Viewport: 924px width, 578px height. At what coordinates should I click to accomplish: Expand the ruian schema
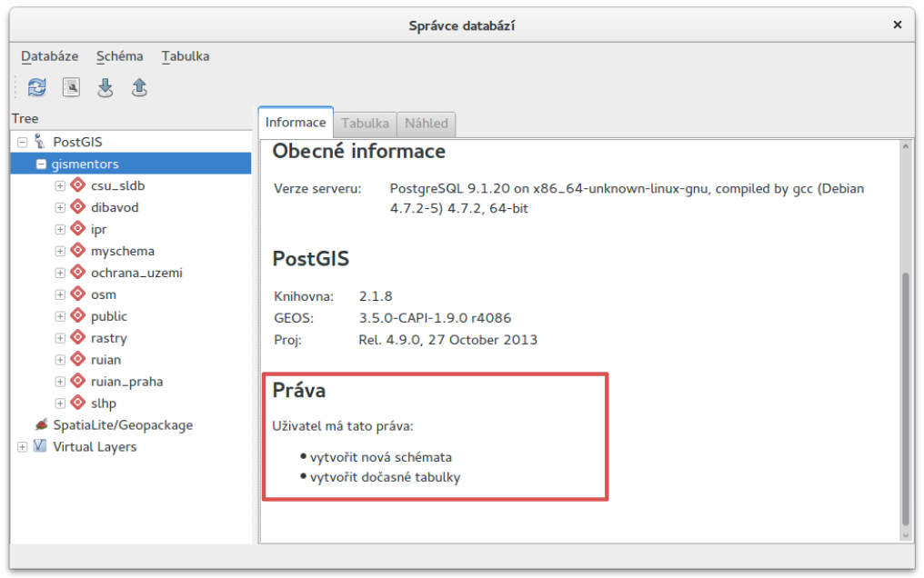point(60,360)
